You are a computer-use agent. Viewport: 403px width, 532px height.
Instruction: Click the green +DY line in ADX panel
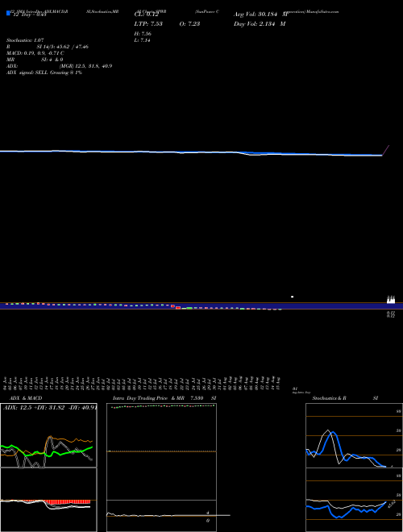click(47, 452)
